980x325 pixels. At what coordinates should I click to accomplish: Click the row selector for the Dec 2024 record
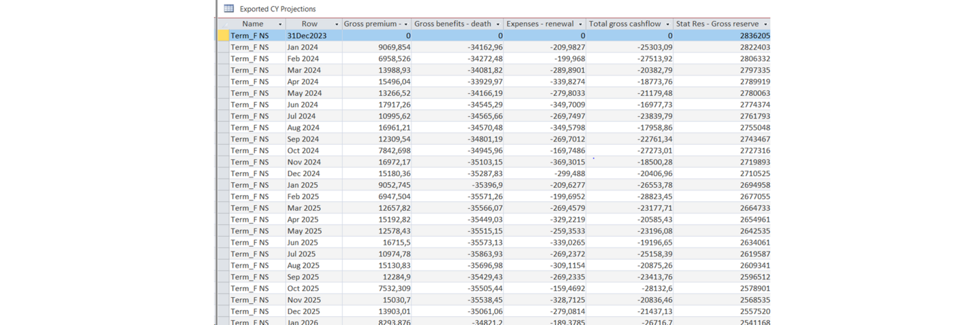pos(223,173)
